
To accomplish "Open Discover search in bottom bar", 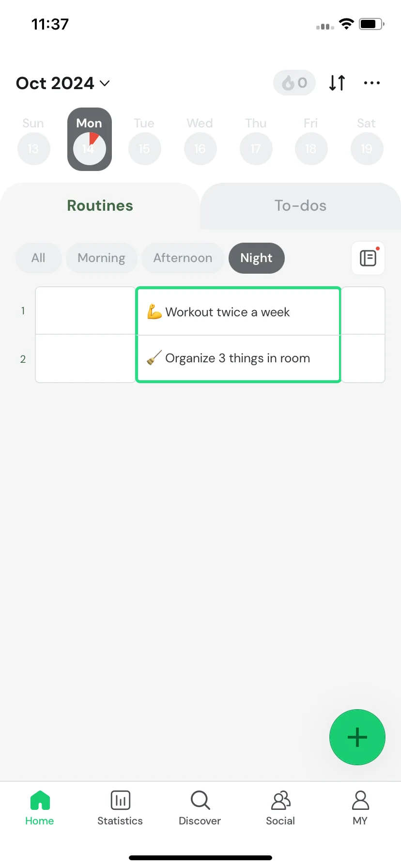I will (x=200, y=808).
